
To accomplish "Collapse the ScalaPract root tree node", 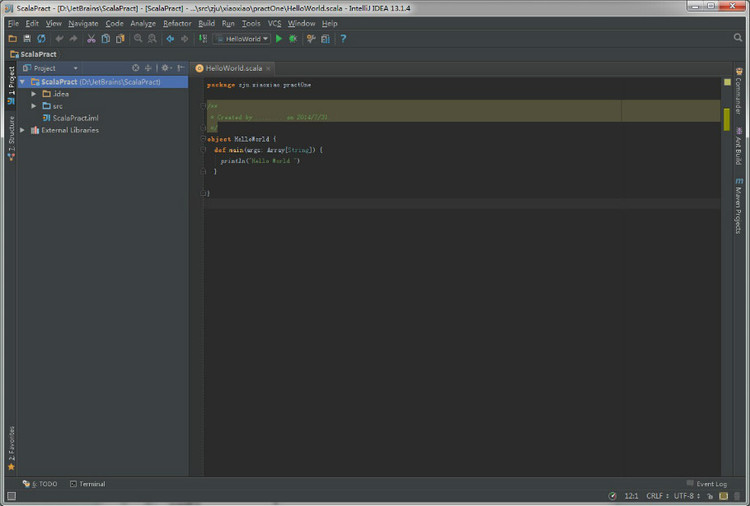I will coord(22,82).
